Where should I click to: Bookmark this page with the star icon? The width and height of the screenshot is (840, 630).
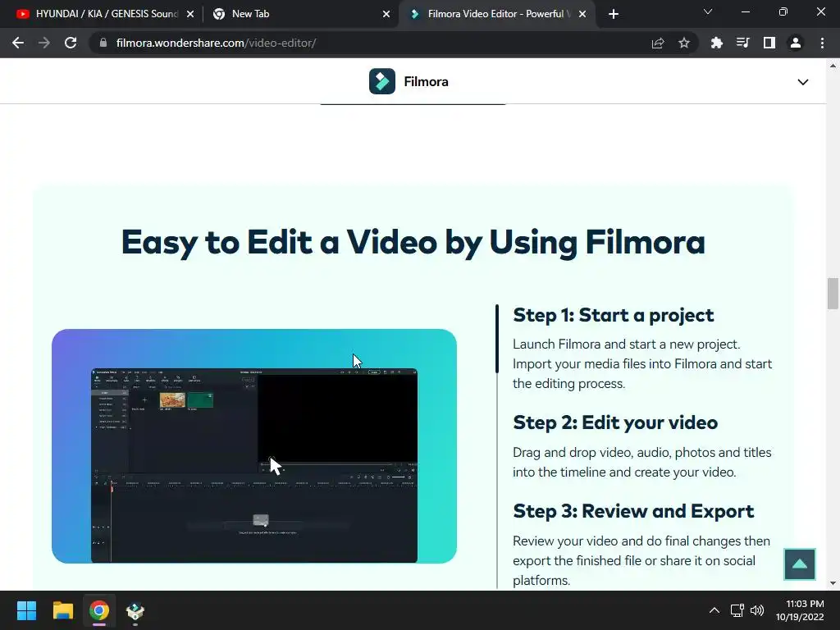[684, 43]
